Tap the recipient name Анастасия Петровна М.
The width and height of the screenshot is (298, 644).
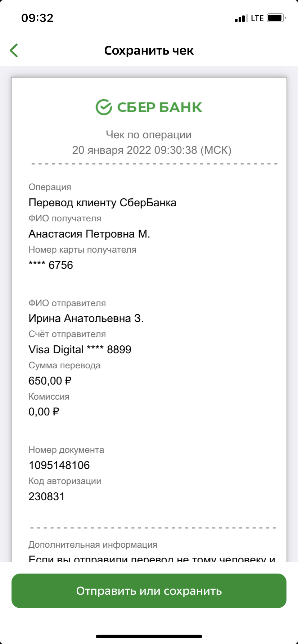[x=89, y=234]
